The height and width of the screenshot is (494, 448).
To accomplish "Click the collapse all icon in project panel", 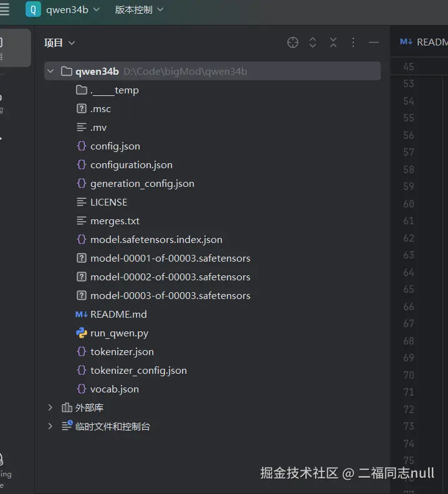I will click(x=333, y=42).
